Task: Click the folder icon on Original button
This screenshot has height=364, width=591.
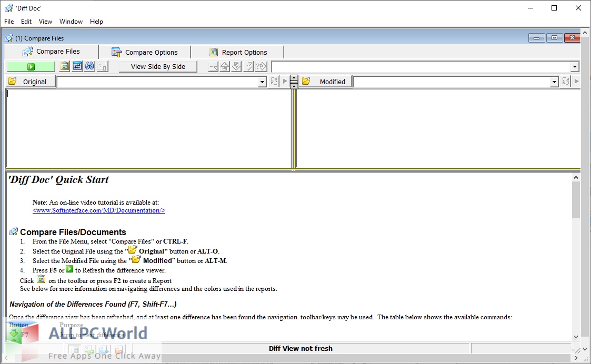Action: click(13, 81)
